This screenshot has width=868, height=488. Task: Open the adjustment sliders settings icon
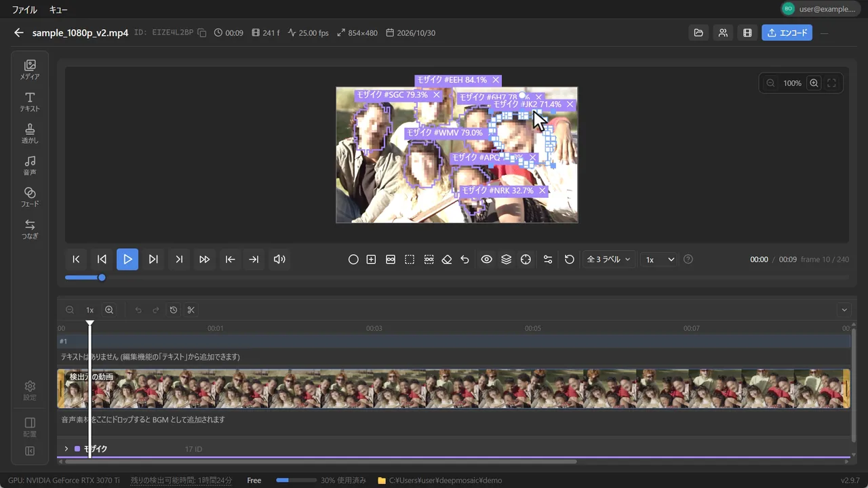coord(548,260)
